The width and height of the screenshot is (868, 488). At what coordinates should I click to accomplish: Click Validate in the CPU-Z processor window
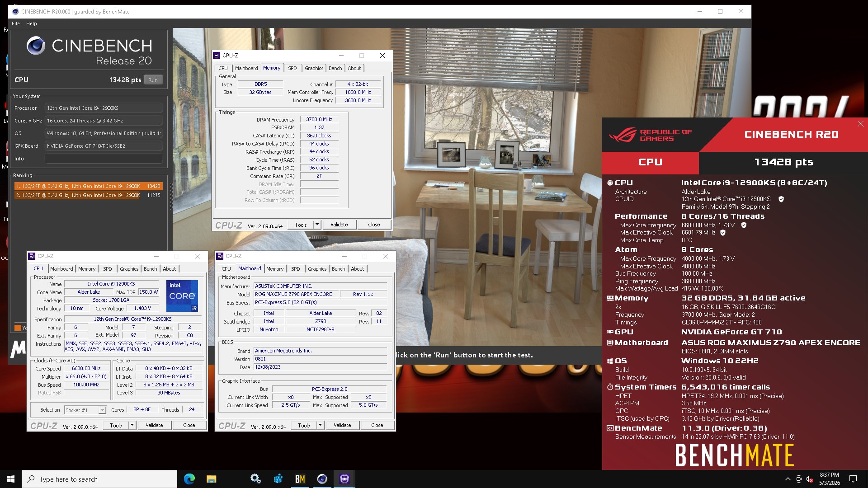[154, 425]
